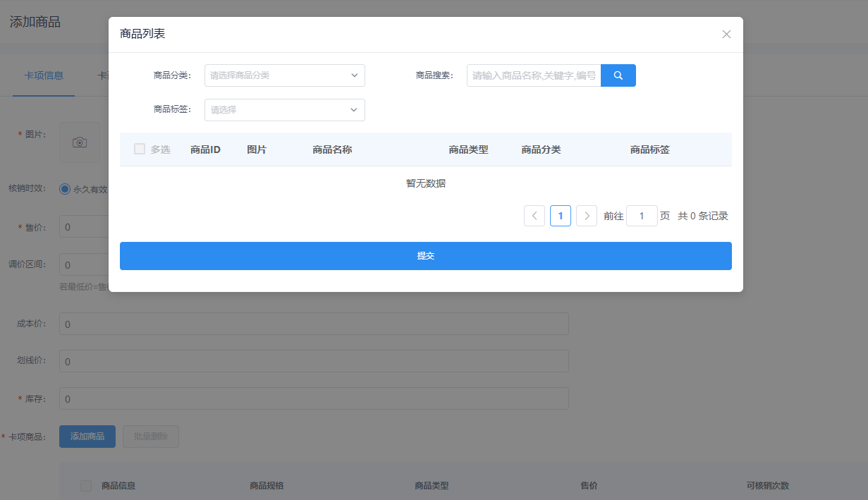Click the 划线价 input field
Viewport: 868px width, 500px height.
(x=314, y=361)
